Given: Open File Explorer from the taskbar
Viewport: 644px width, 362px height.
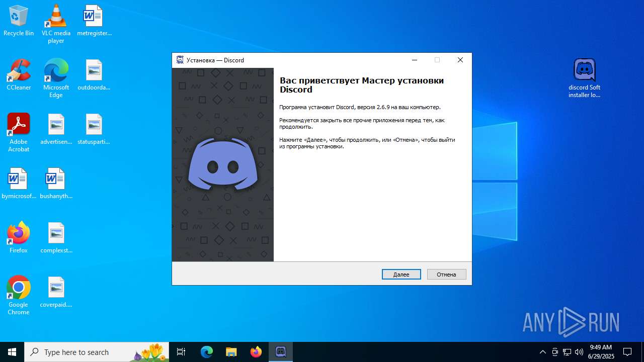Looking at the screenshot, I should click(x=231, y=352).
